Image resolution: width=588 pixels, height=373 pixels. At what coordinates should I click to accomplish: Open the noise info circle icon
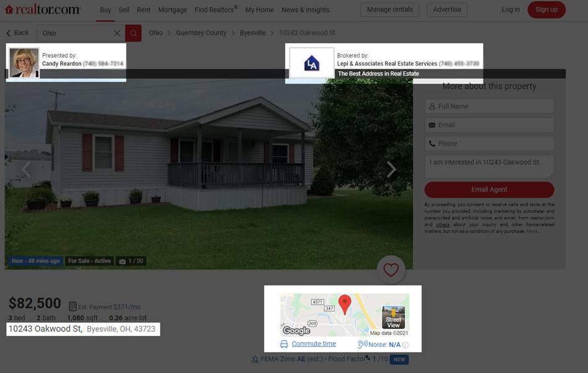click(405, 345)
